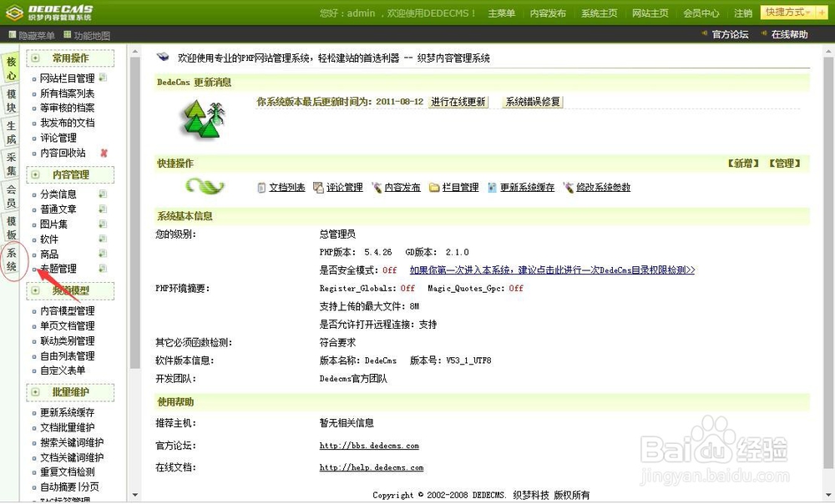Viewport: 835px width, 504px height.
Task: Open the DedeCms目录权限检测 link
Action: tap(552, 270)
